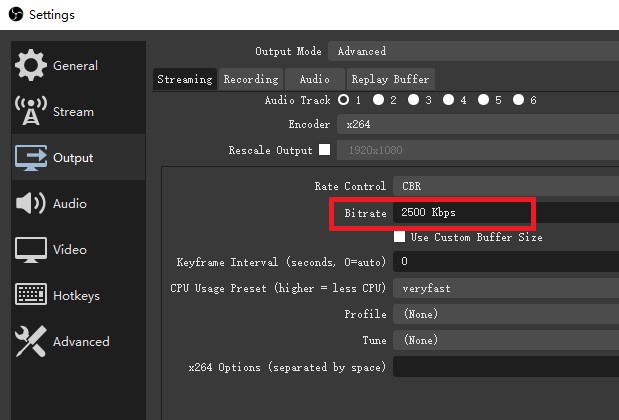Click the Use Custom Buffer Size label
The height and width of the screenshot is (420, 619).
[x=476, y=237]
